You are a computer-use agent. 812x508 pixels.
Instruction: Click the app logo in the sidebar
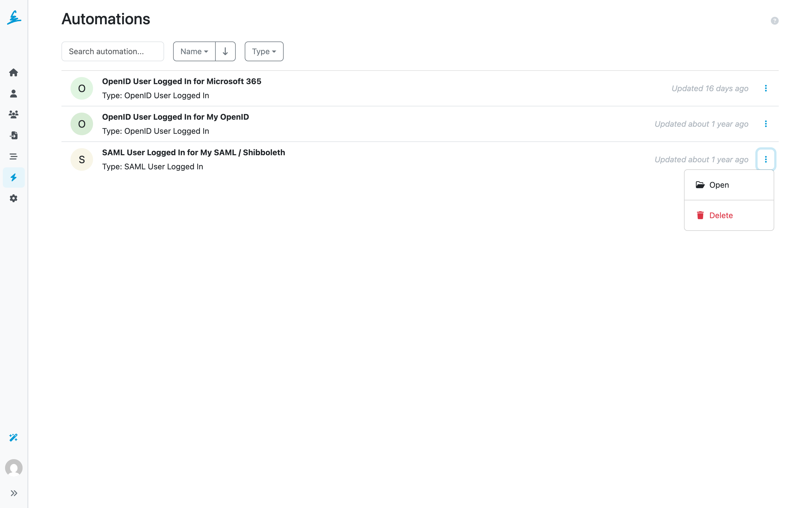[x=14, y=17]
